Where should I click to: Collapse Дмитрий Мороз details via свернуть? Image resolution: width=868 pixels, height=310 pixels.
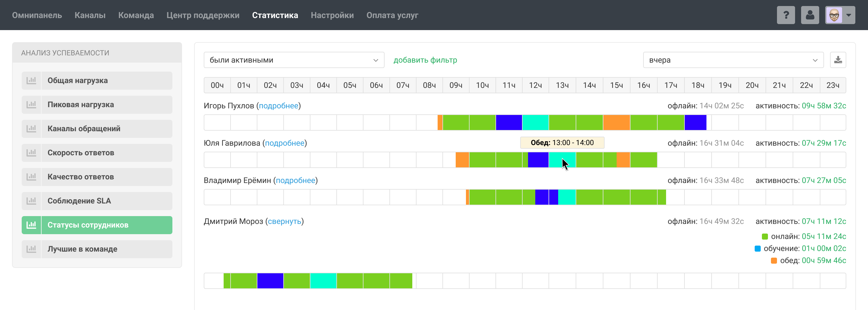point(284,222)
